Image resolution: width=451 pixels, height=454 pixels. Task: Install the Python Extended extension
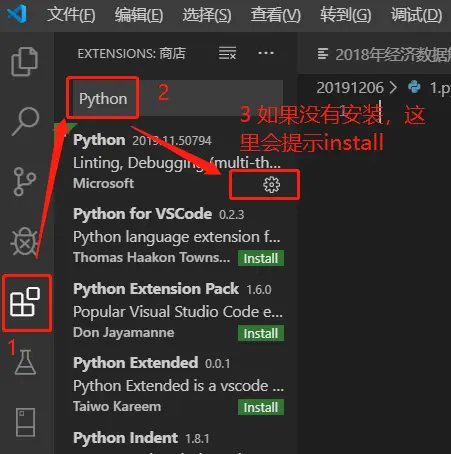point(261,407)
